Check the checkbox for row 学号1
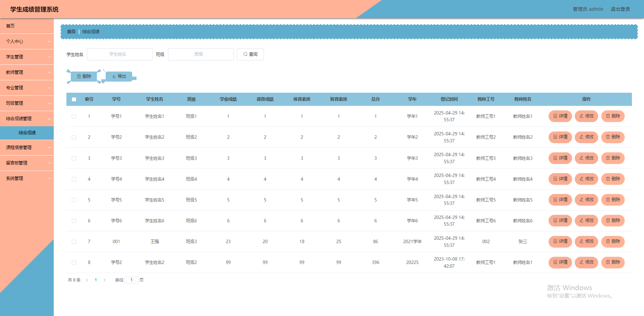Viewport: 644px width, 316px height. click(x=74, y=116)
